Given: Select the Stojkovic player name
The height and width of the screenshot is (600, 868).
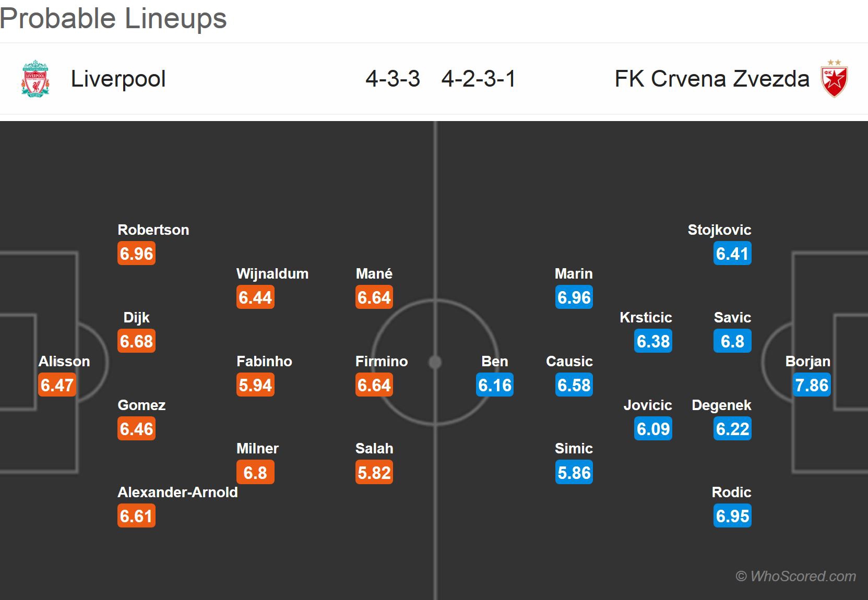Looking at the screenshot, I should [719, 230].
